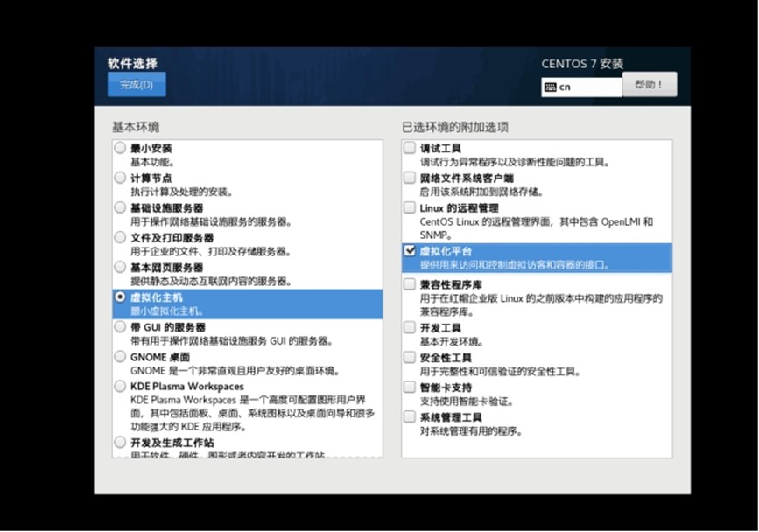The height and width of the screenshot is (532, 759).
Task: Select 基本网页服务器 radio button
Action: click(120, 267)
